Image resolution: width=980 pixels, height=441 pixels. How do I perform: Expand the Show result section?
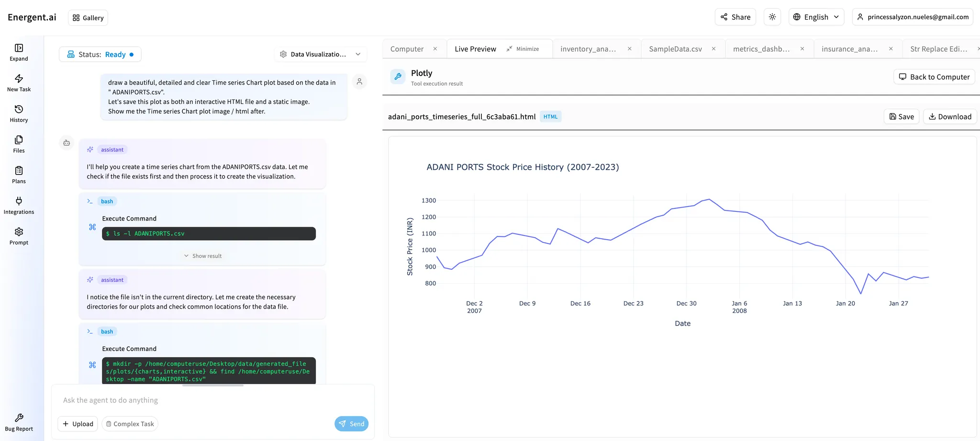(202, 255)
